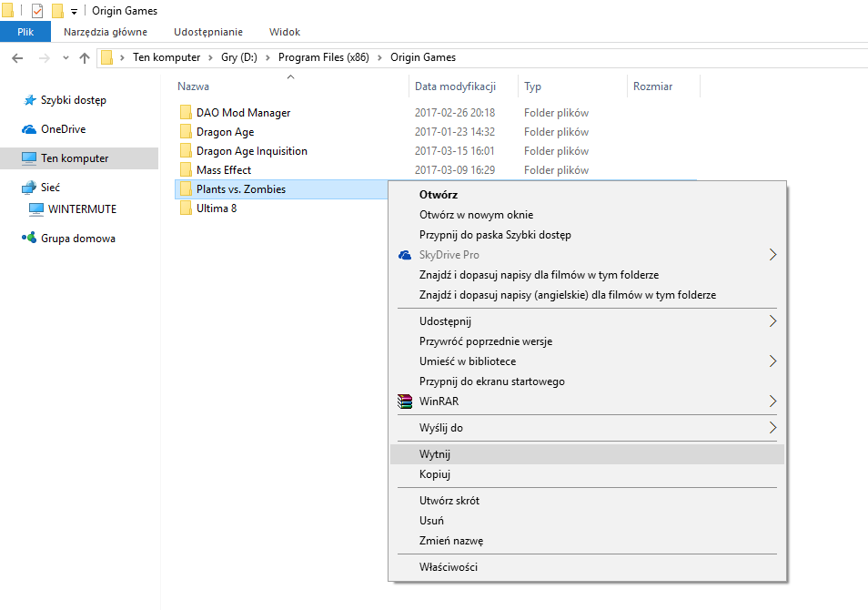The width and height of the screenshot is (868, 610).
Task: Open the Wyślij do submenu
Action: point(588,428)
